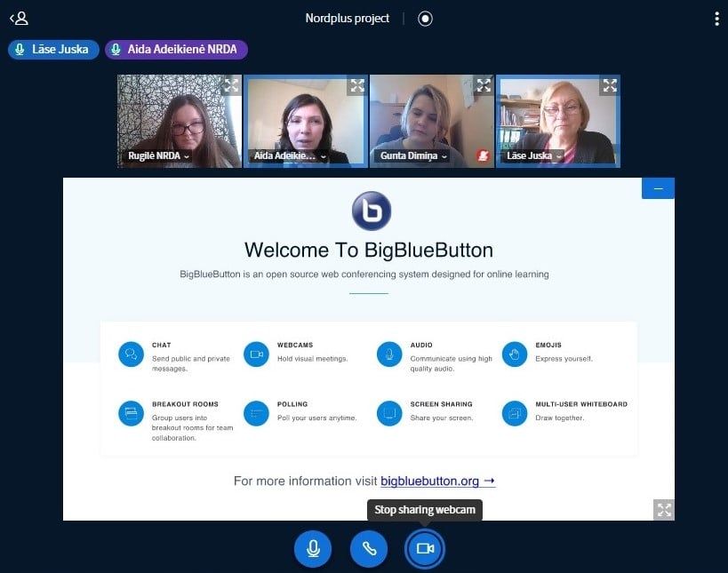The width and height of the screenshot is (728, 573).
Task: Click Gunta Dimiņa webcam thumbnail
Action: 431,120
